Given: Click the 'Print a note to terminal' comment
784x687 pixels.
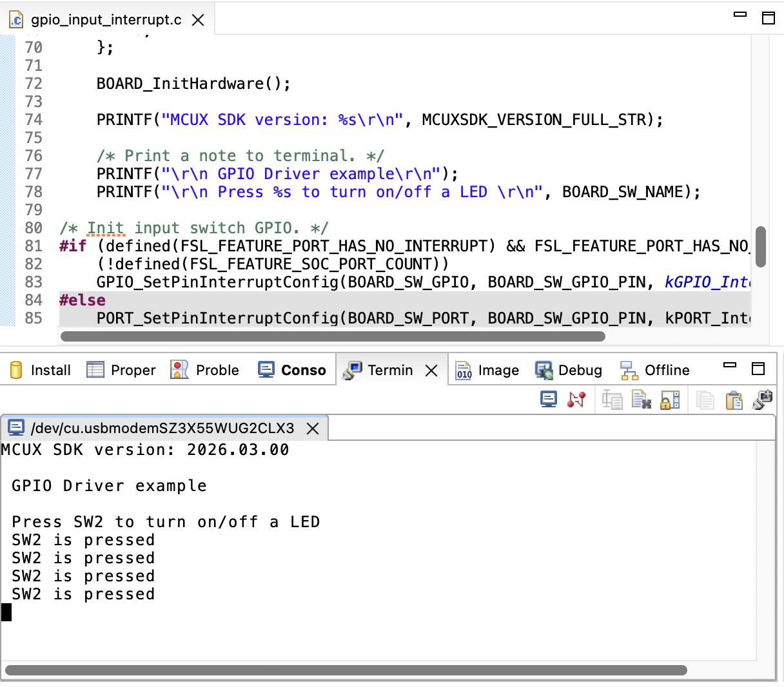Looking at the screenshot, I should (x=240, y=156).
